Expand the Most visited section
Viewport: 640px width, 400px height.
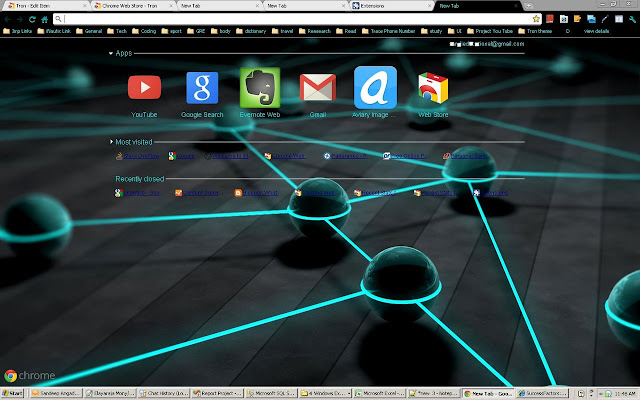pyautogui.click(x=111, y=142)
